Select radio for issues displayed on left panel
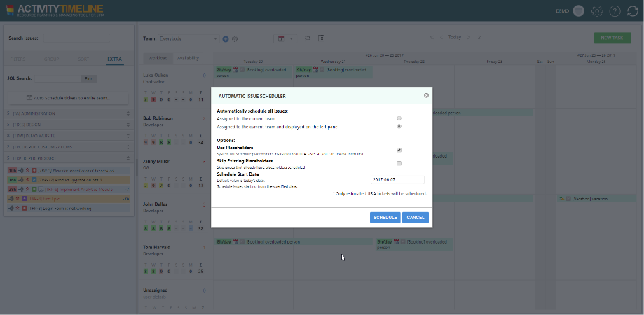 [399, 127]
